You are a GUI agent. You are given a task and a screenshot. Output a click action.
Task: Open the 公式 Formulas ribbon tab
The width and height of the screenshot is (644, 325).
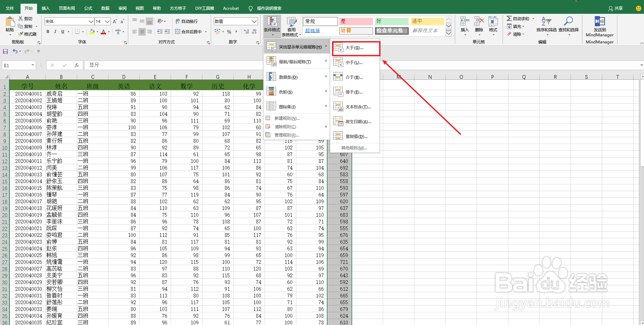tap(88, 8)
